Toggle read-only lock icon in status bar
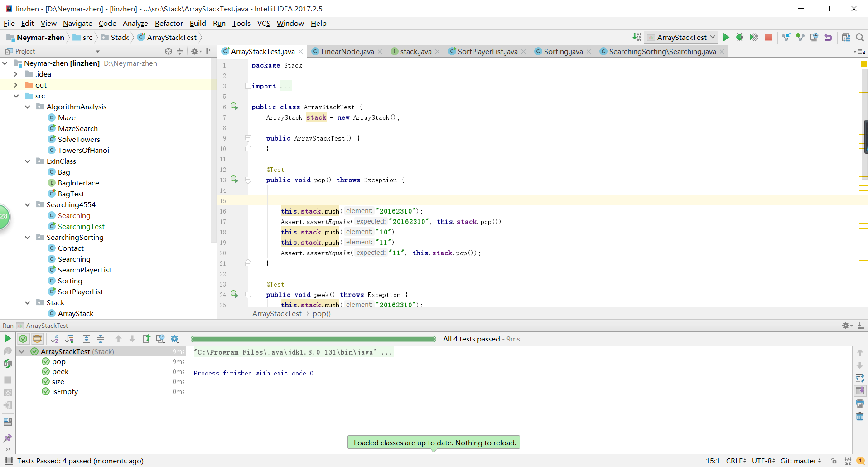The image size is (868, 467). [834, 461]
